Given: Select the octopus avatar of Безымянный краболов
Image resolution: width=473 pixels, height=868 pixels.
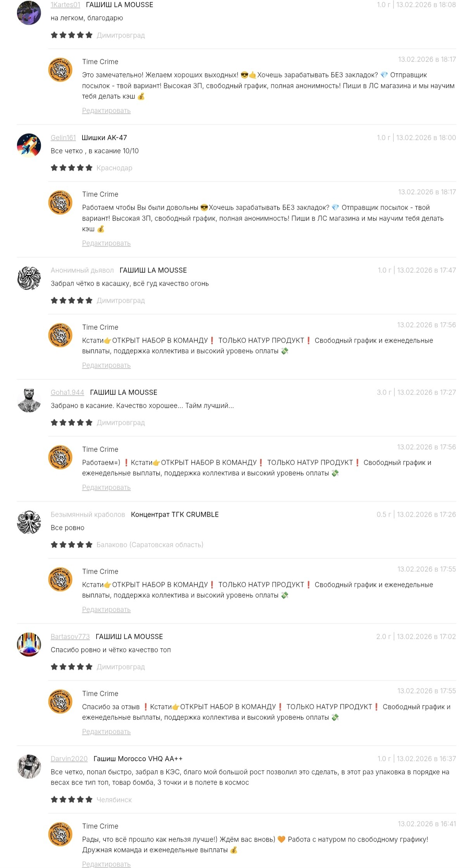Looking at the screenshot, I should click(29, 522).
